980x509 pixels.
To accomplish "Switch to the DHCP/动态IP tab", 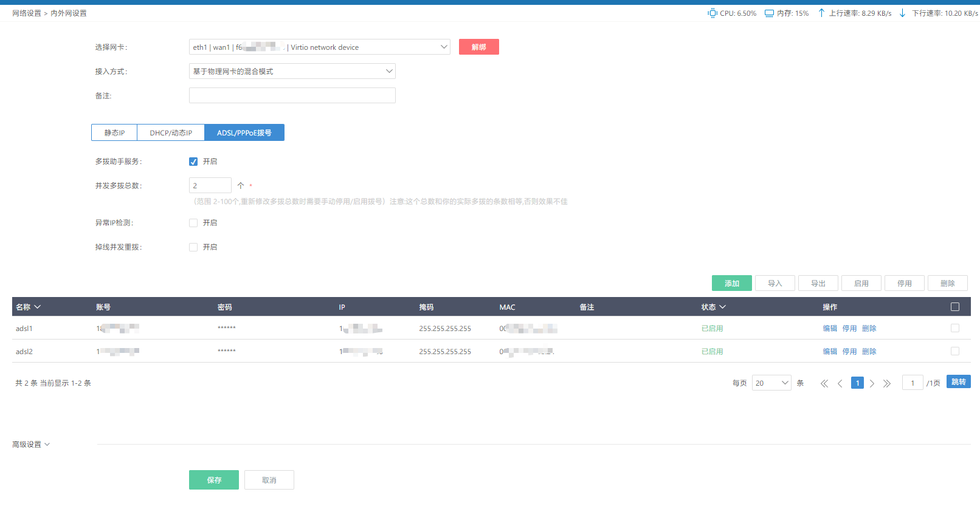I will point(171,133).
